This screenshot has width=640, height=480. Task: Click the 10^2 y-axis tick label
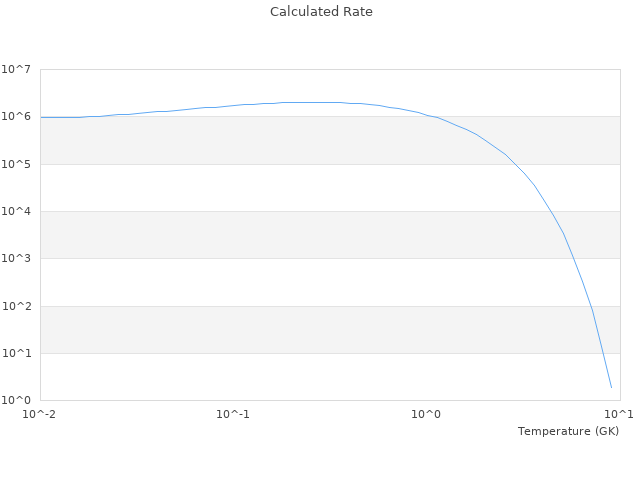16,306
